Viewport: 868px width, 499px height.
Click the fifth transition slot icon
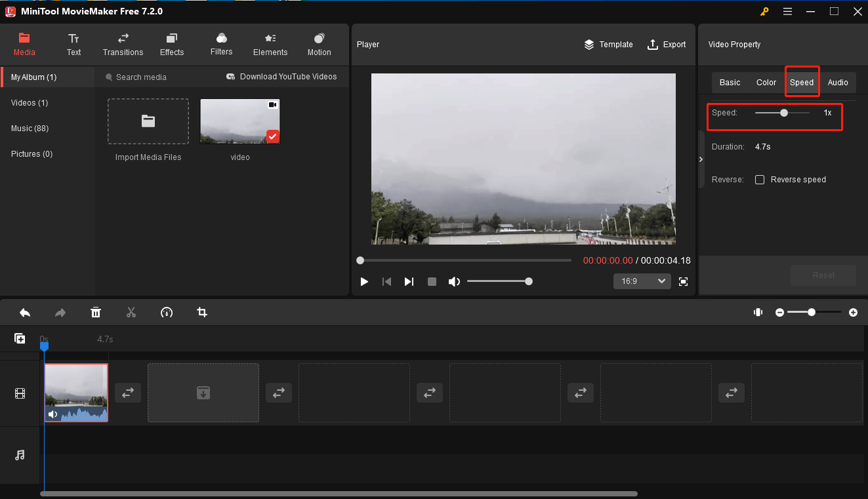click(732, 393)
